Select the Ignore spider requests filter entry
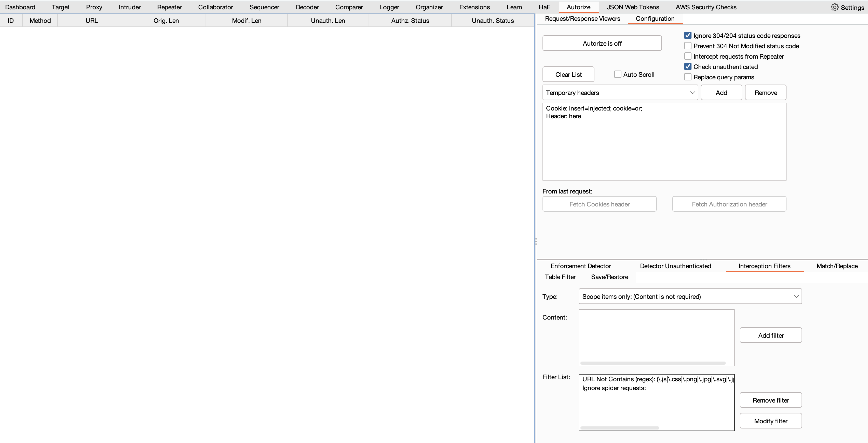The image size is (868, 443). (x=614, y=388)
